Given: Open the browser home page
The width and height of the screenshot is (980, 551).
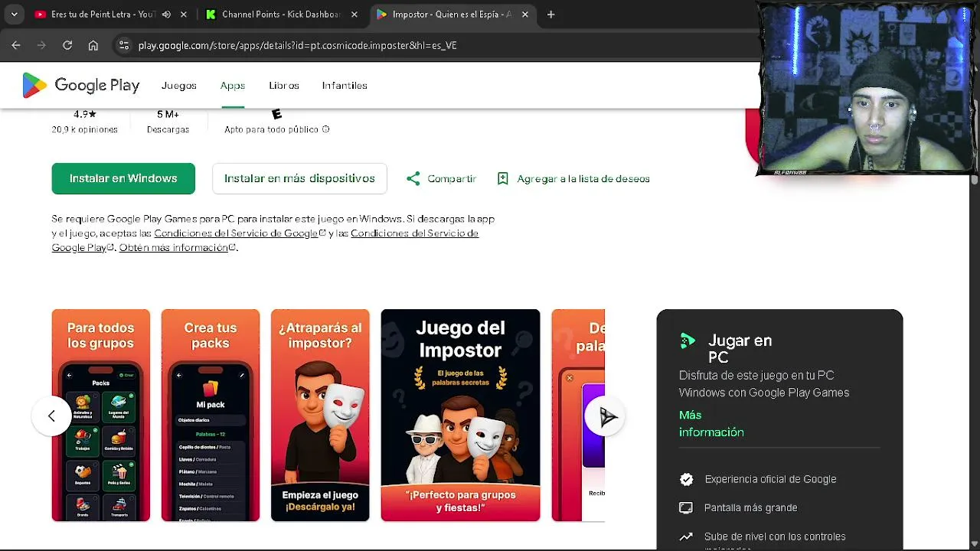Looking at the screenshot, I should pyautogui.click(x=93, y=45).
